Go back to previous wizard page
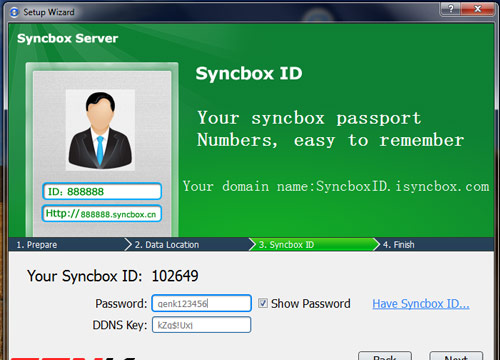 tap(385, 356)
